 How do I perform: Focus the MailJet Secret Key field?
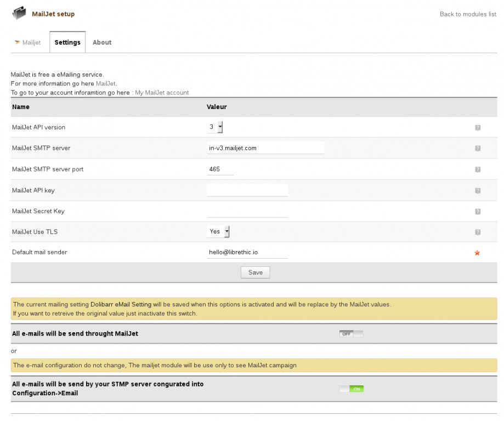tap(247, 211)
